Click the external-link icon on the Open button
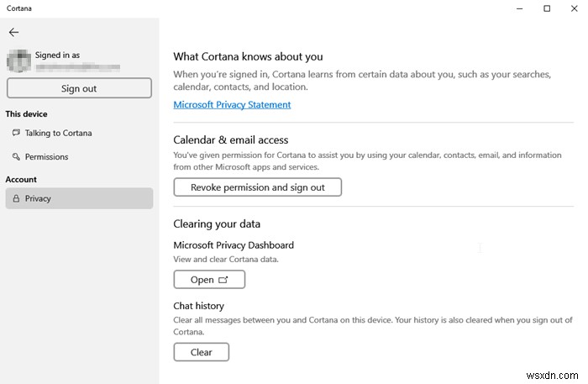The width and height of the screenshot is (588, 384). tap(223, 280)
